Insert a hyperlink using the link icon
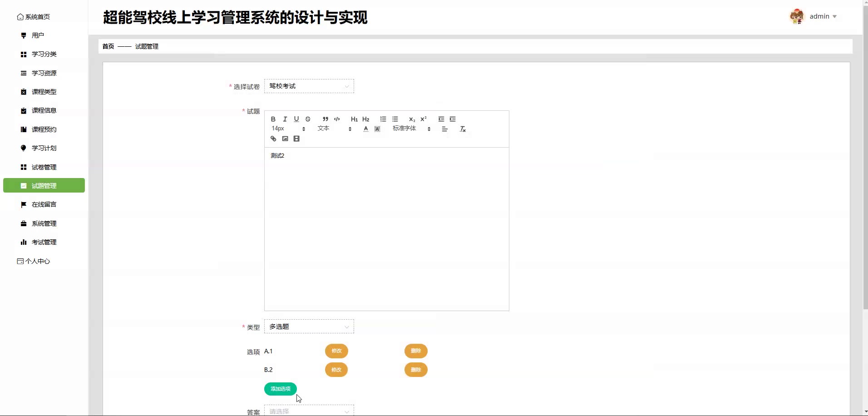 coord(273,139)
